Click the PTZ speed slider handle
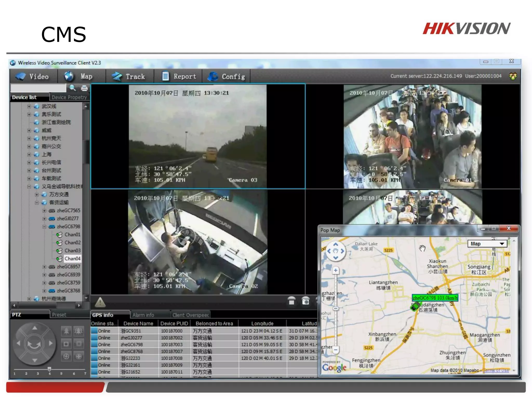 click(x=49, y=369)
